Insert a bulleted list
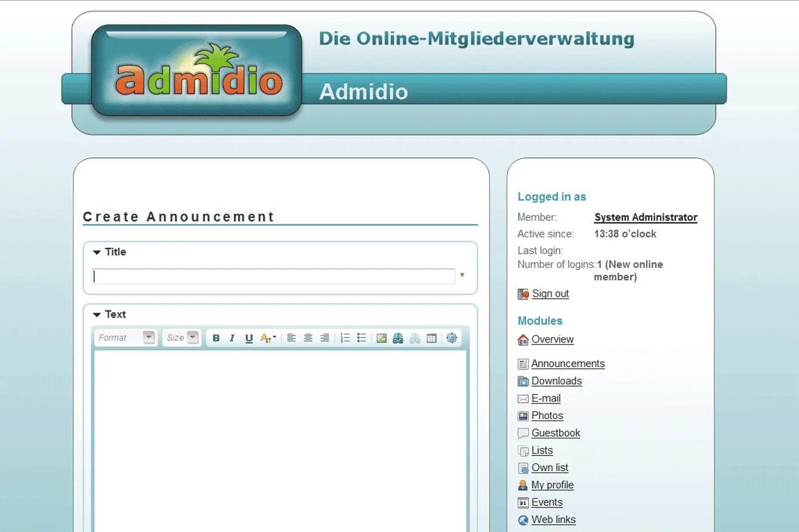This screenshot has width=799, height=532. coord(361,338)
